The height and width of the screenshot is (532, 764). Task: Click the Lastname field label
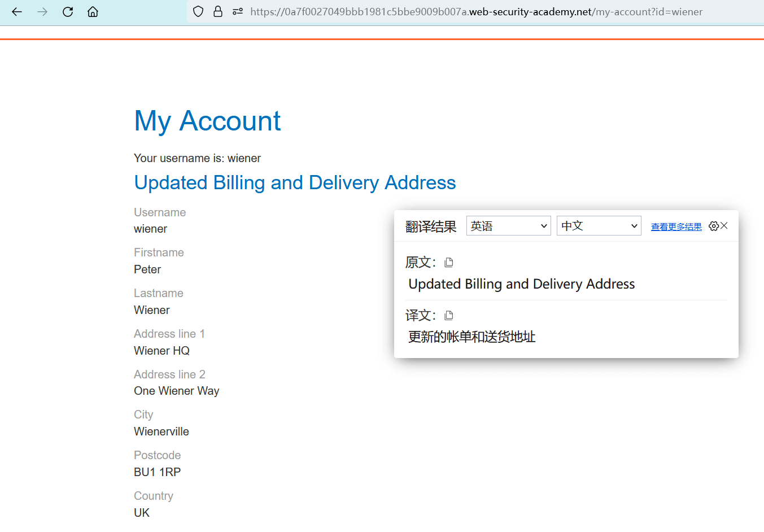(159, 293)
